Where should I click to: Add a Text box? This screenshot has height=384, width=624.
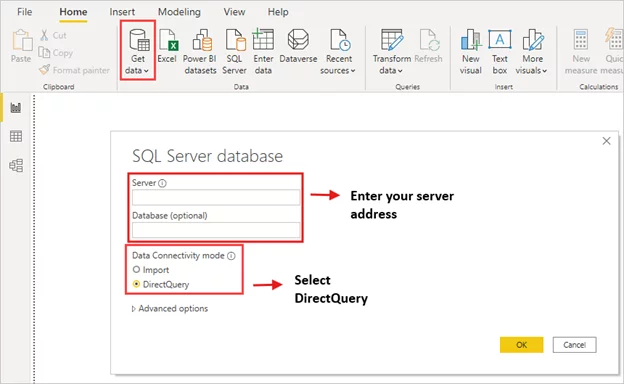[500, 52]
